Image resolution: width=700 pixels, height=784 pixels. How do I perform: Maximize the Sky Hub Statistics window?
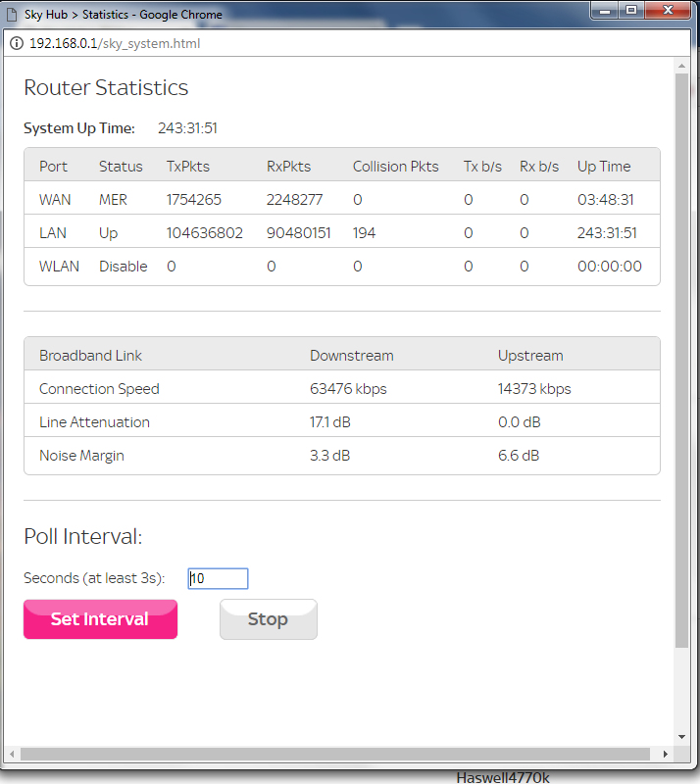coord(631,11)
